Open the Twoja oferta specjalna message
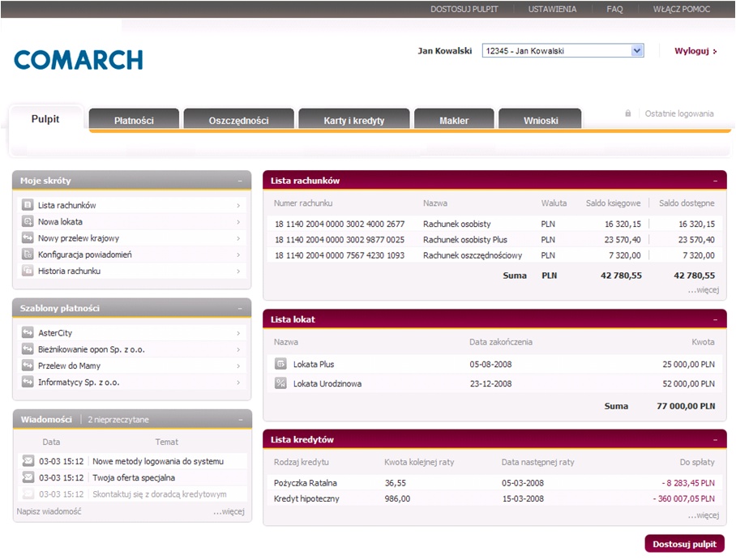This screenshot has height=560, width=736. tap(133, 477)
